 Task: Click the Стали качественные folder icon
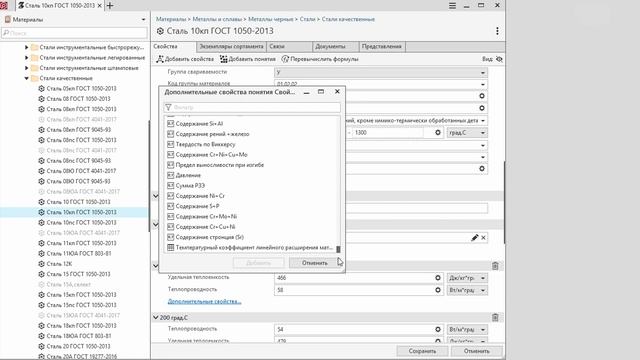[x=35, y=78]
